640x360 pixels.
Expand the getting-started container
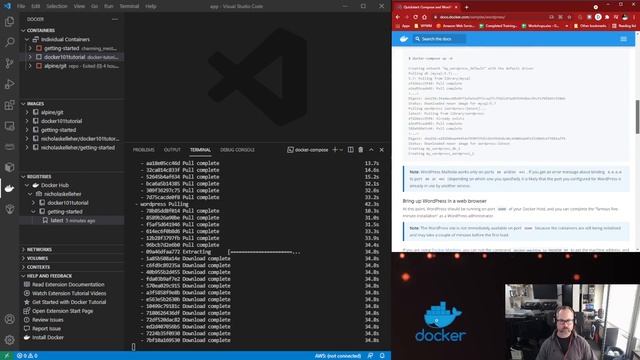click(30, 48)
